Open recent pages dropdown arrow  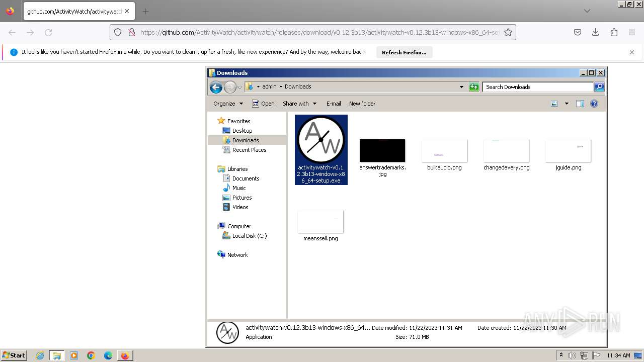(240, 87)
